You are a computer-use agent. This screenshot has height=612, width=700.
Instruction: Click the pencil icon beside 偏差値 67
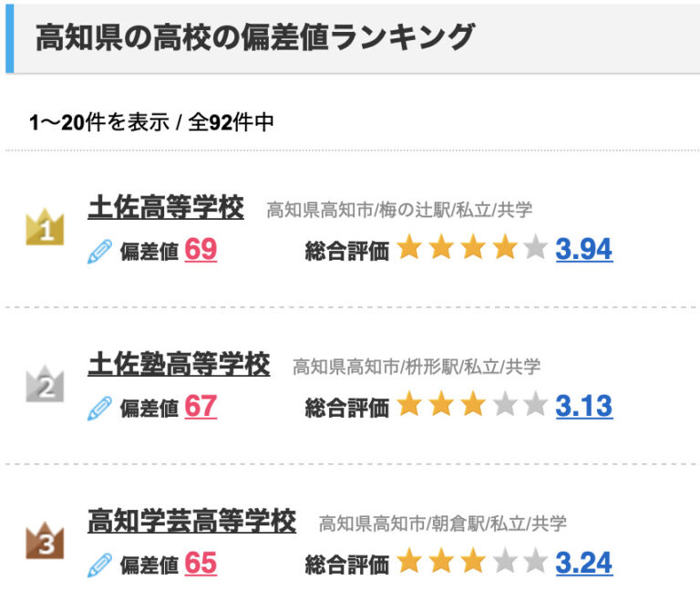99,408
